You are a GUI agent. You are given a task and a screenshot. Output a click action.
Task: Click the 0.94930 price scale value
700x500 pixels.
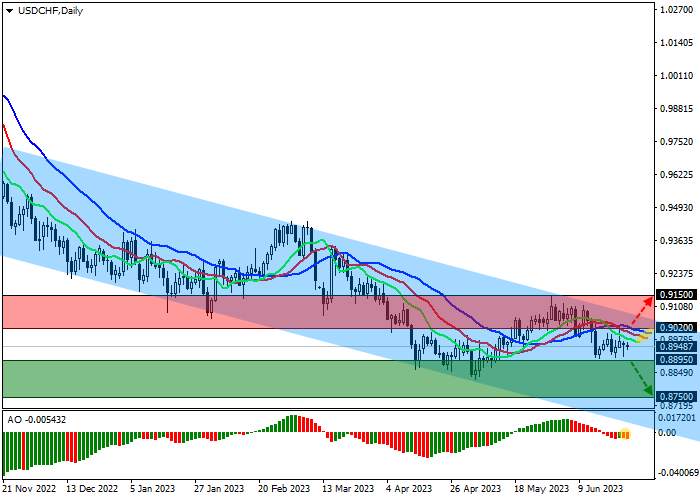tap(677, 208)
